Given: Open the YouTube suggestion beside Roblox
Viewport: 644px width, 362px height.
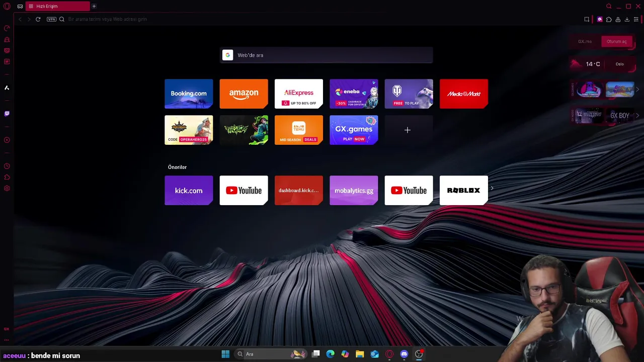Looking at the screenshot, I should [x=409, y=190].
